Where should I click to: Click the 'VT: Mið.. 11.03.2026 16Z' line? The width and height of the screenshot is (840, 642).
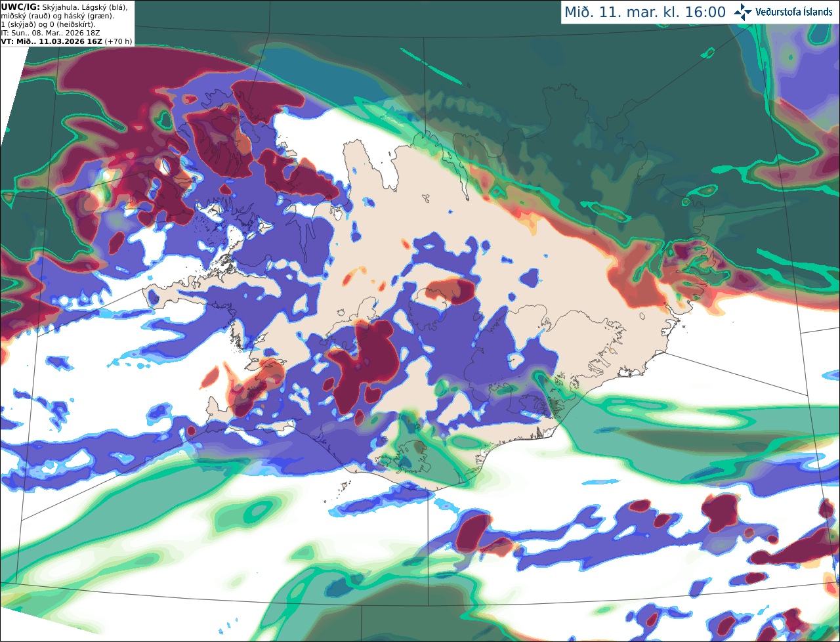pos(51,41)
